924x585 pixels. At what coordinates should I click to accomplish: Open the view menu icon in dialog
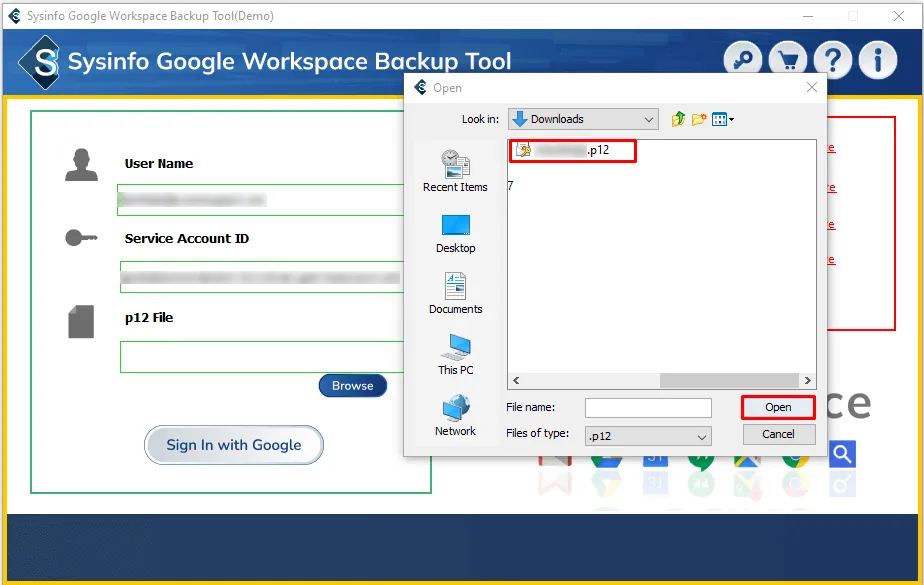click(722, 120)
